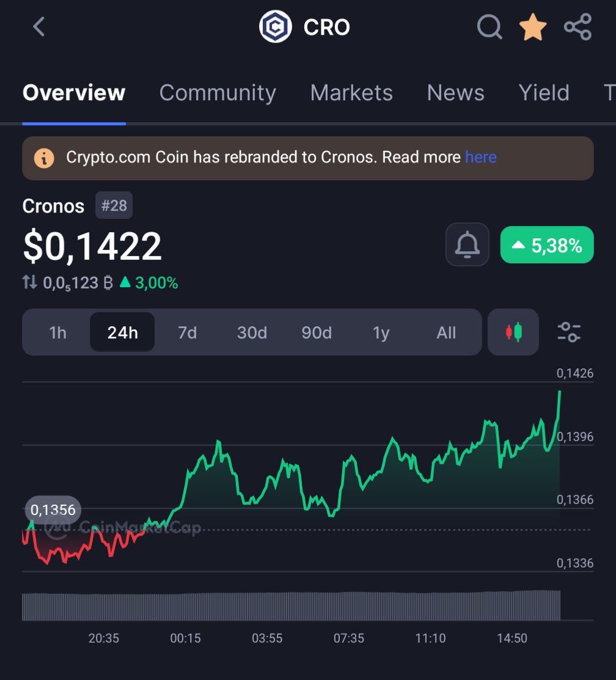Switch to the Community tab
The height and width of the screenshot is (680, 616).
[x=218, y=93]
